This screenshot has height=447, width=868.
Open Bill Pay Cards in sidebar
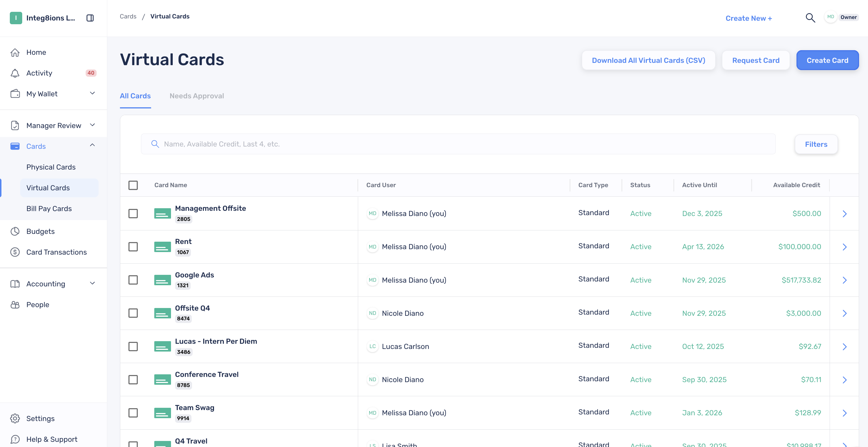(49, 209)
